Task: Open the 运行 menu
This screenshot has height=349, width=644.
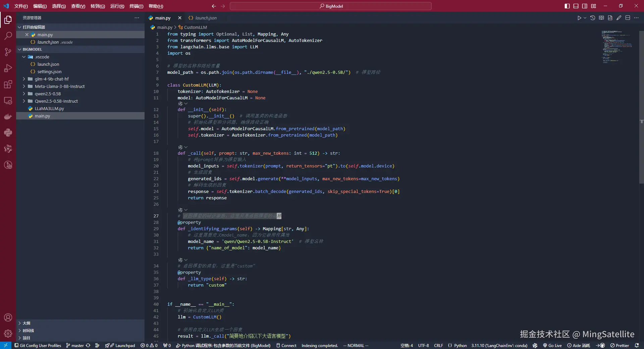Action: tap(117, 6)
